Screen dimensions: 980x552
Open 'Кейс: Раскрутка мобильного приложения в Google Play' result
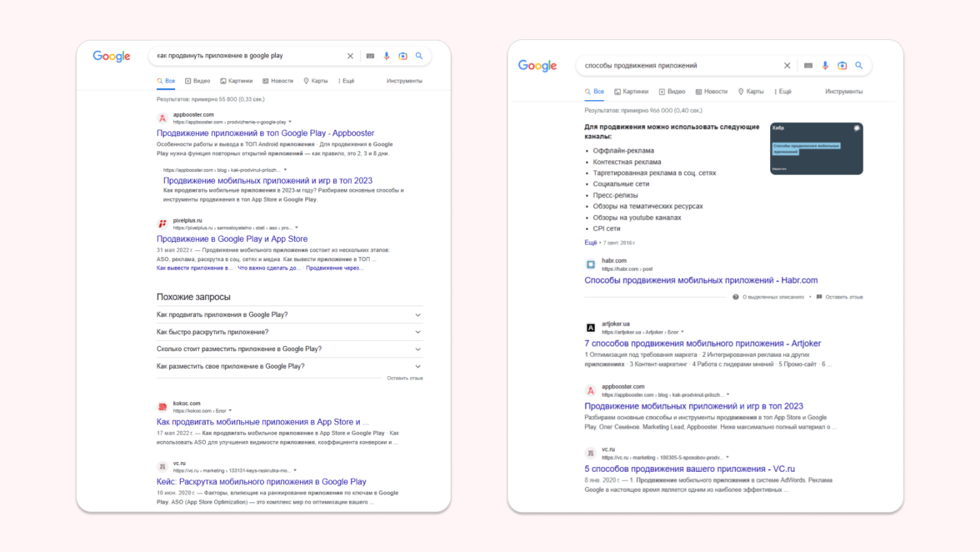click(x=262, y=481)
